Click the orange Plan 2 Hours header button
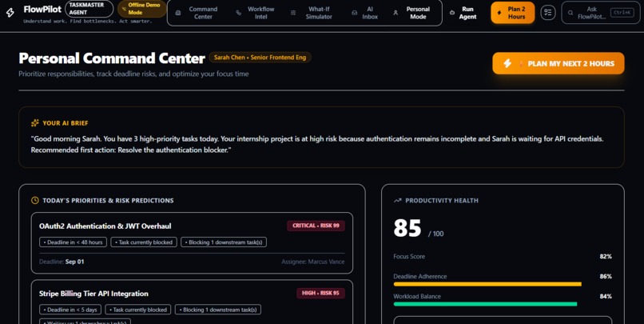Screen dimensions: 644x324 tap(513, 12)
